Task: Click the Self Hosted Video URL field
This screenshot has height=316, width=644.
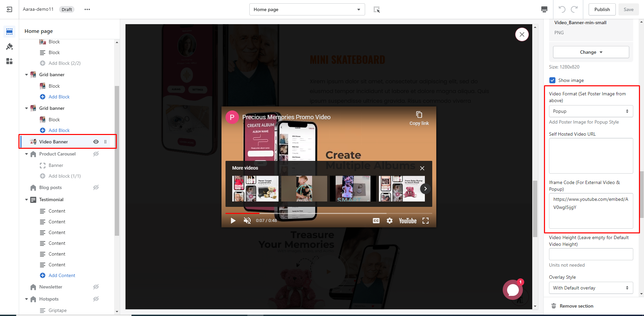Action: pyautogui.click(x=591, y=156)
